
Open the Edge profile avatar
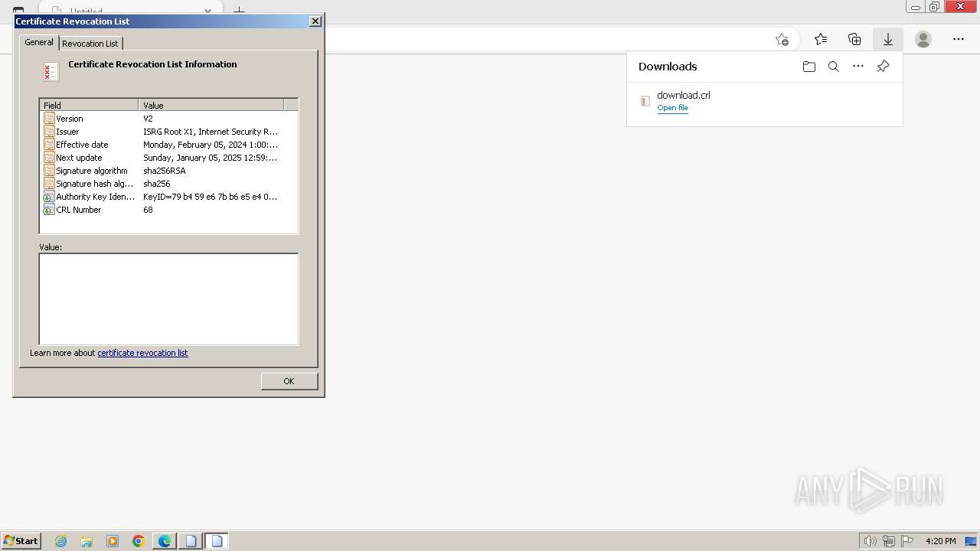click(x=923, y=39)
